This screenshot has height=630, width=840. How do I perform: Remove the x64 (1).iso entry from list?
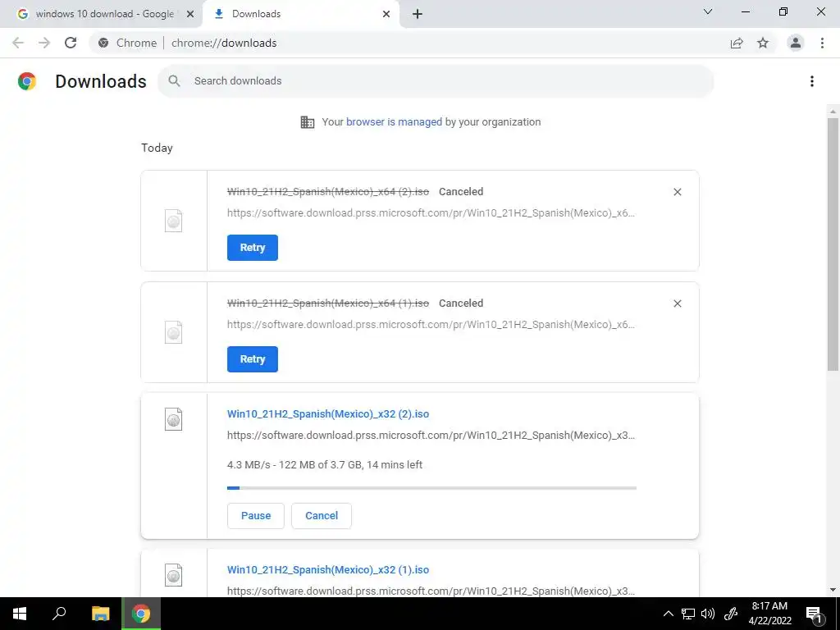point(677,304)
